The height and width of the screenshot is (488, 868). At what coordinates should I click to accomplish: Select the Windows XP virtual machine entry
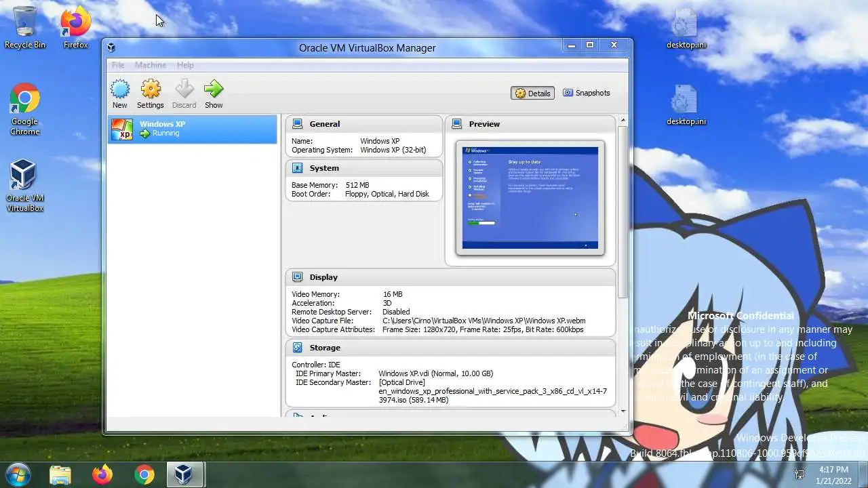[193, 129]
